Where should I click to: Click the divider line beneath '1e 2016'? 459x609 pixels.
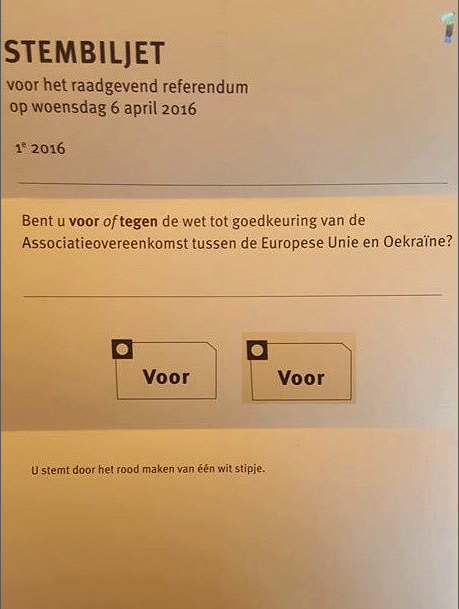tap(233, 183)
